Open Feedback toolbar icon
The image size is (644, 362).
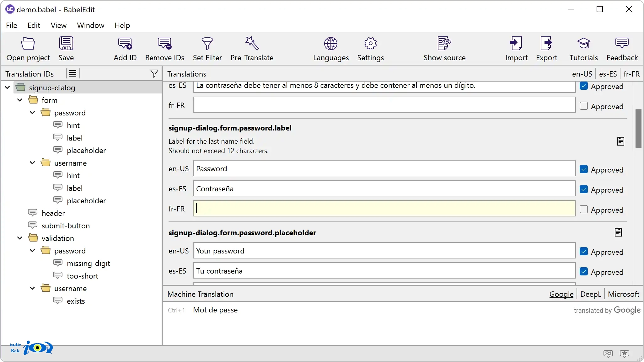click(x=622, y=43)
